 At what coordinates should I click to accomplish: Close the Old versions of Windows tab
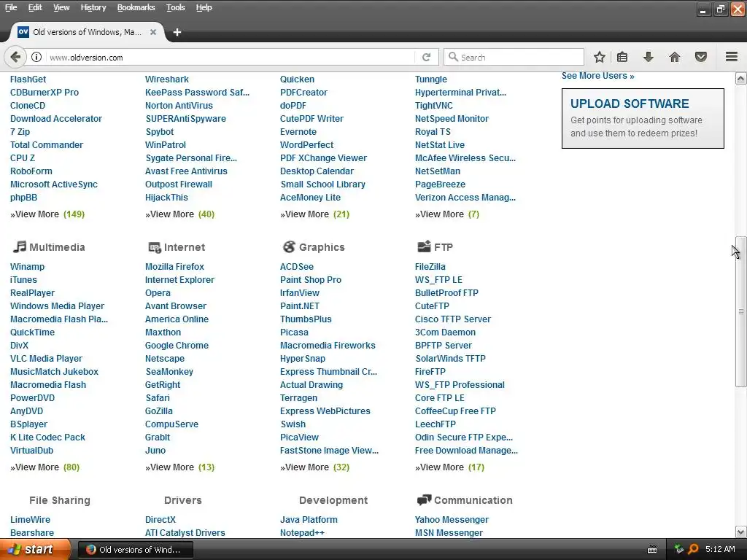click(x=153, y=32)
